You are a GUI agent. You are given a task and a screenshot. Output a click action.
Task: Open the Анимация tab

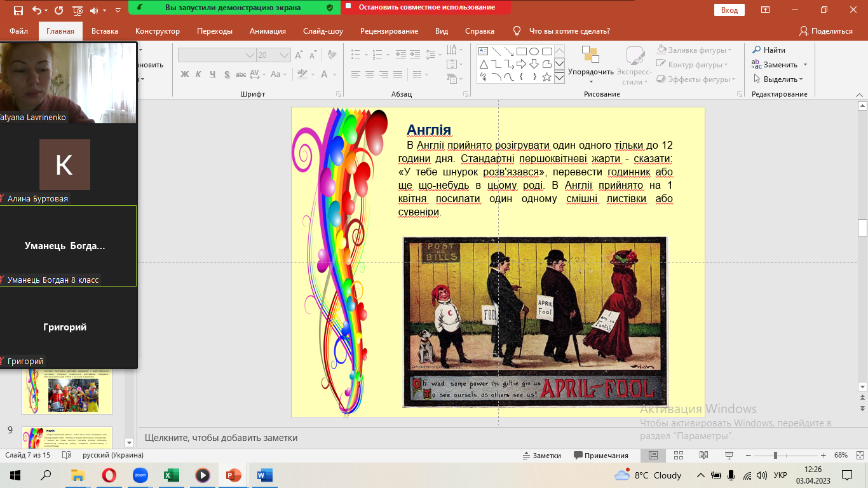[268, 31]
